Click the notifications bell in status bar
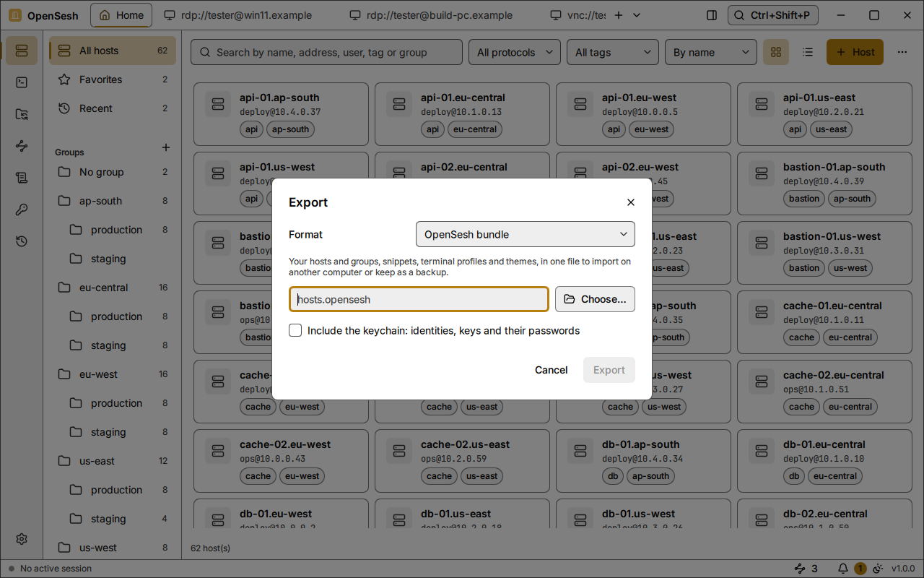 tap(842, 569)
